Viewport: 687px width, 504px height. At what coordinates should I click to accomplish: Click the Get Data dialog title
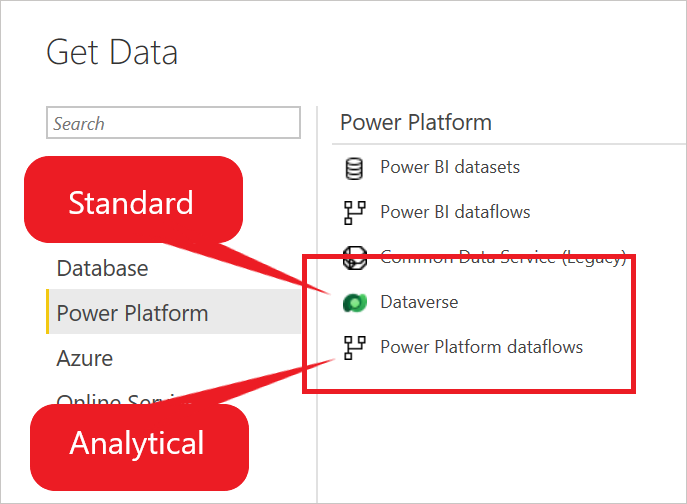coord(112,52)
